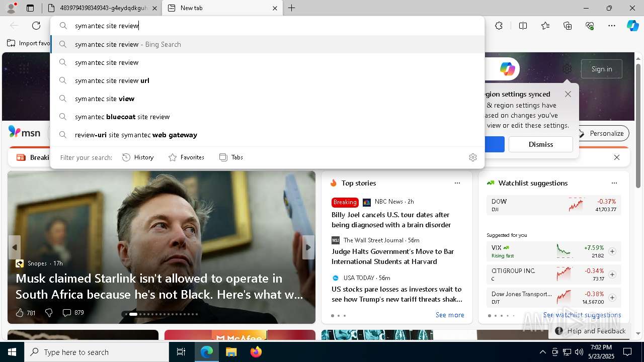Open the Extensions puzzle icon
This screenshot has height=362, width=644.
(499, 26)
